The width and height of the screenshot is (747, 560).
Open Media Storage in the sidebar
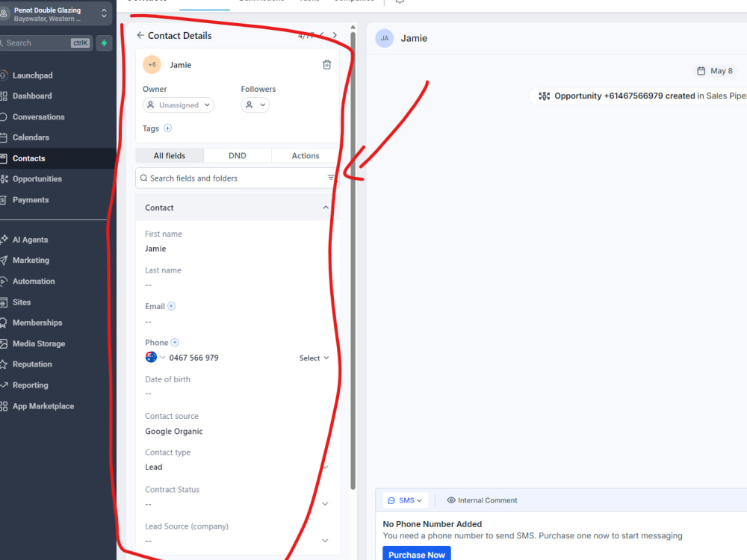click(39, 343)
